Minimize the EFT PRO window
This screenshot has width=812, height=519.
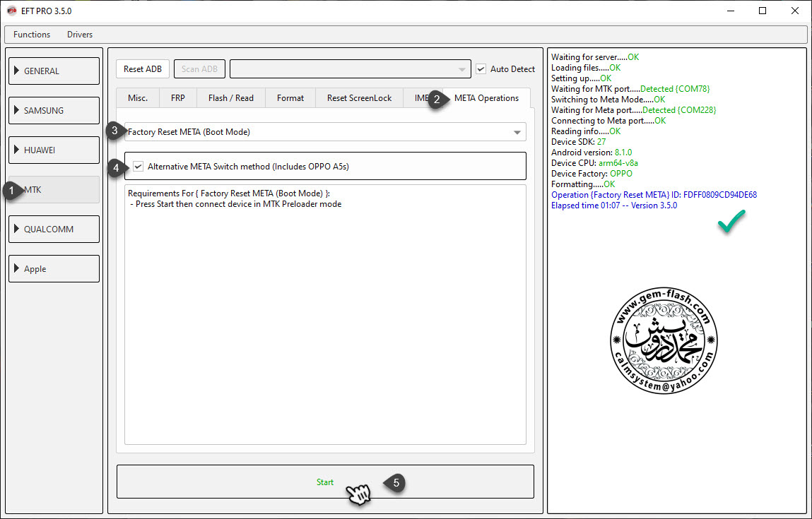coord(730,11)
